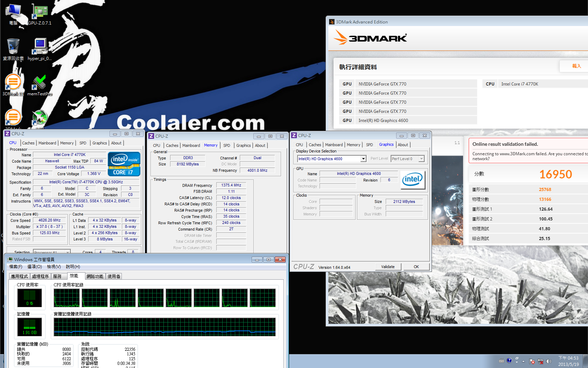Open the tray clock showing 下午 04:53
The height and width of the screenshot is (368, 588).
tap(568, 361)
